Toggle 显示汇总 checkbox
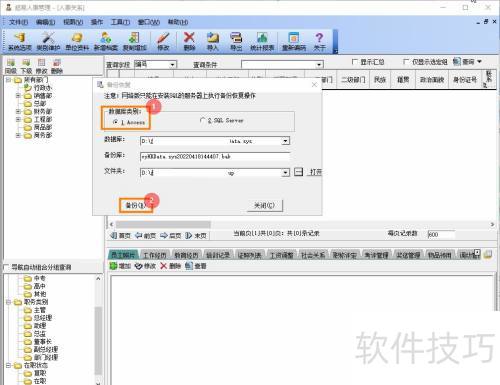500x385 pixels. pyautogui.click(x=355, y=62)
